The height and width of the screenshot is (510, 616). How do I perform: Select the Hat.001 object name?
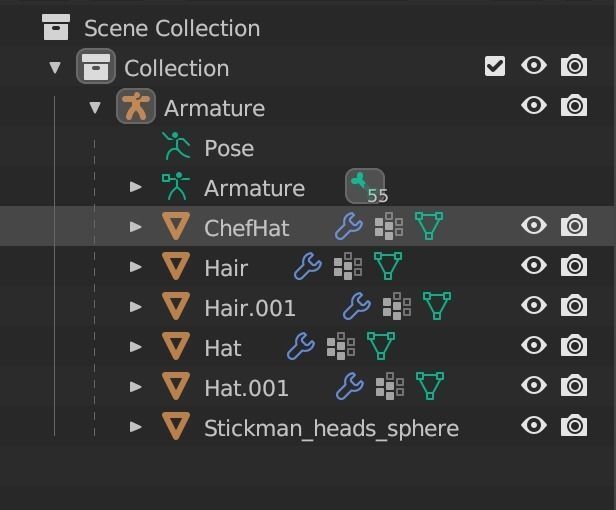246,388
